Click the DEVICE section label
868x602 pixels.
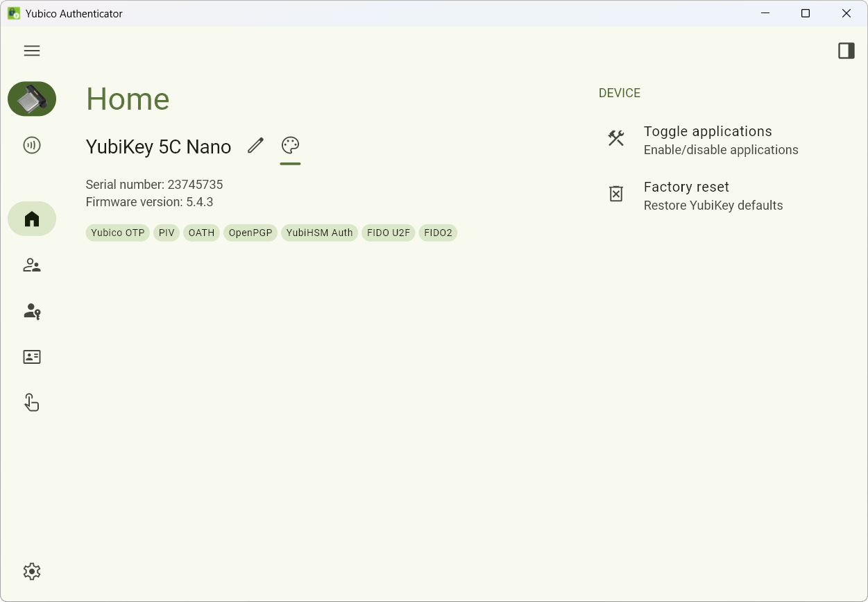[620, 93]
